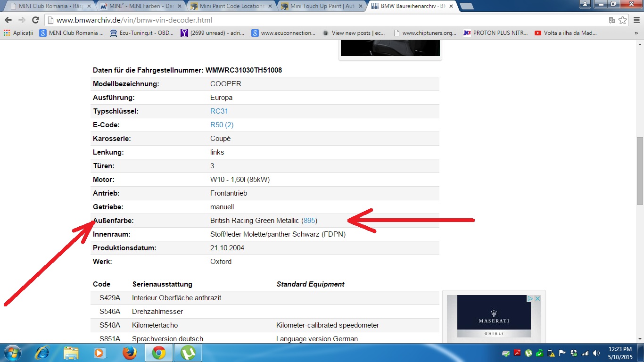Image resolution: width=644 pixels, height=362 pixels.
Task: Expand the bookmarks bar overflow chevron
Action: pos(636,33)
